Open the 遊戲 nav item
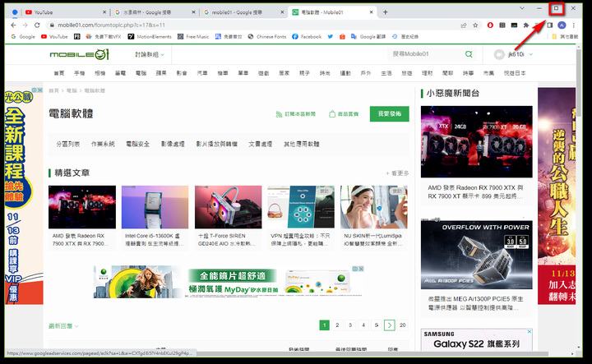The image size is (592, 364). click(264, 73)
